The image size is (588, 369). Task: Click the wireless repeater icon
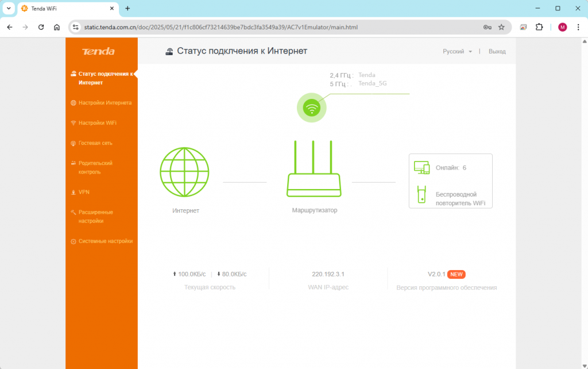tap(421, 194)
